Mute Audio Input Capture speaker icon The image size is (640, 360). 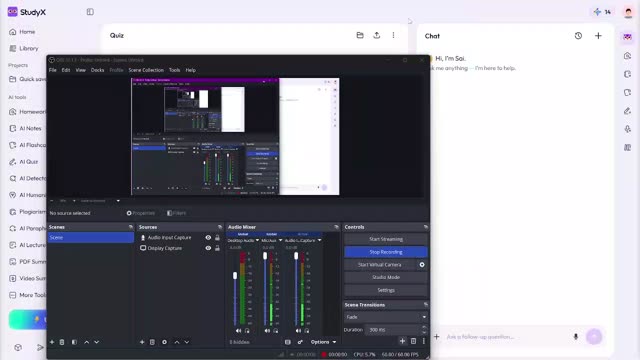click(x=298, y=331)
